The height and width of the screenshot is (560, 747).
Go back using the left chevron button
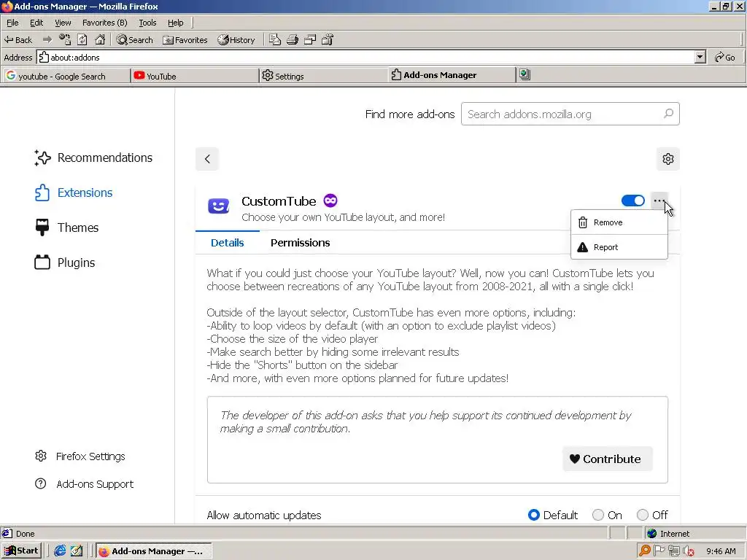[206, 158]
